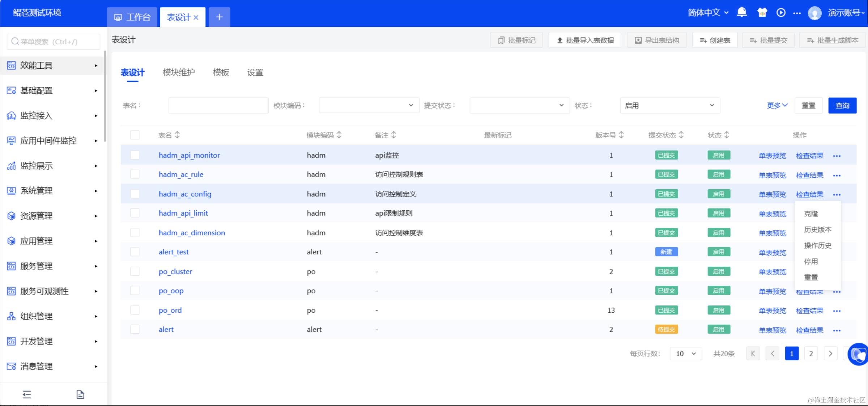Open the 模块编码 filter dropdown
Image resolution: width=868 pixels, height=406 pixels.
click(369, 105)
